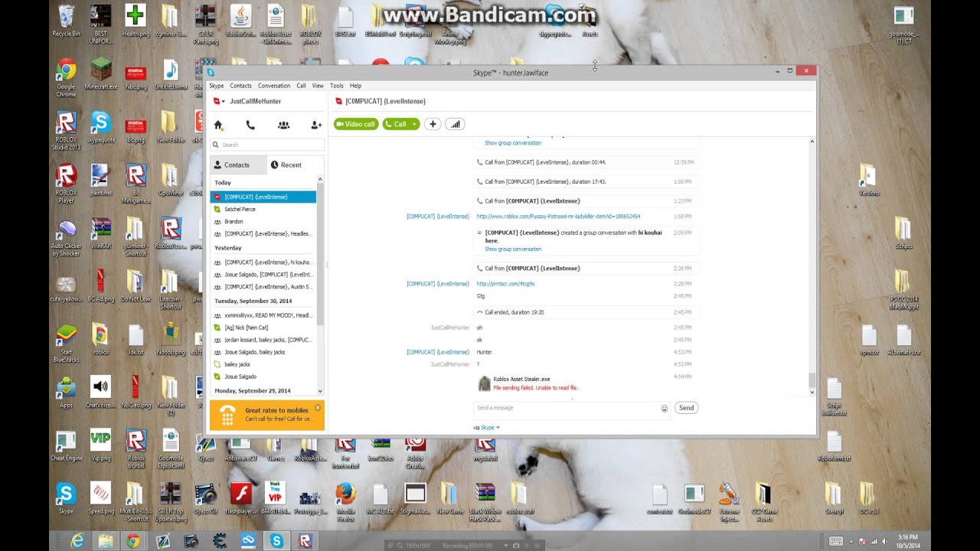Select Google Chrome desktop shortcut
Screen dimensions: 980x551
tap(66, 77)
